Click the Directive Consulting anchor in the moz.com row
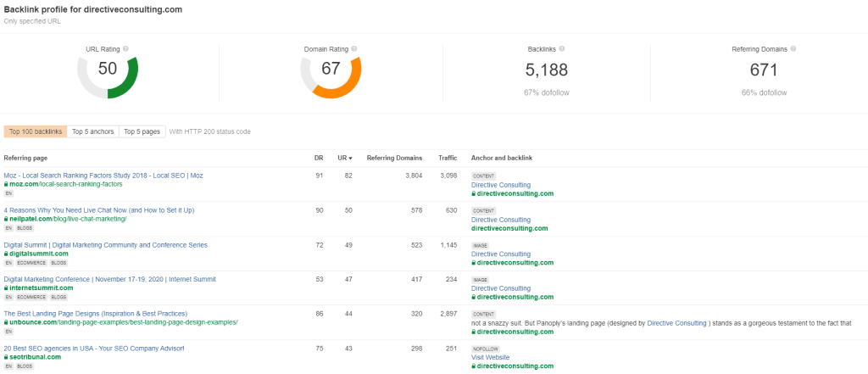 click(x=501, y=185)
